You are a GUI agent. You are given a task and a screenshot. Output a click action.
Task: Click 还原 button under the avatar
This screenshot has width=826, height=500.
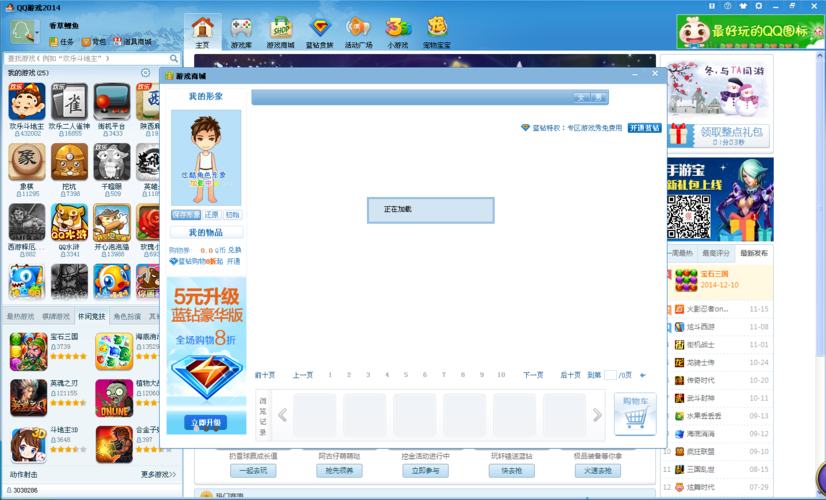tap(211, 214)
